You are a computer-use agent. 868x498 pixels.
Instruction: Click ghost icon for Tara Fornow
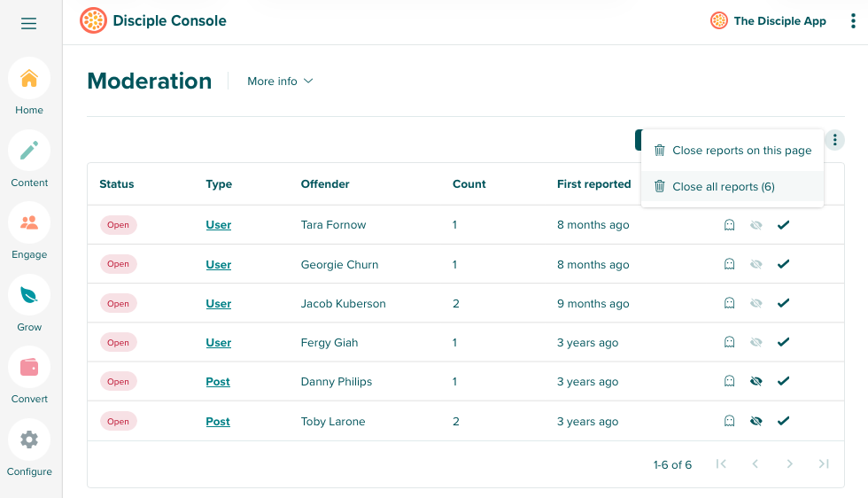click(x=729, y=225)
